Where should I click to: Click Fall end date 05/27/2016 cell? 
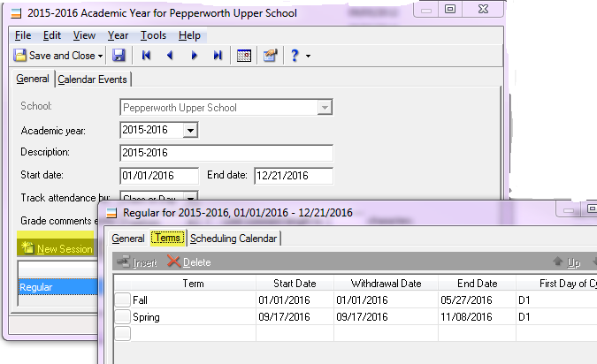[x=477, y=300]
